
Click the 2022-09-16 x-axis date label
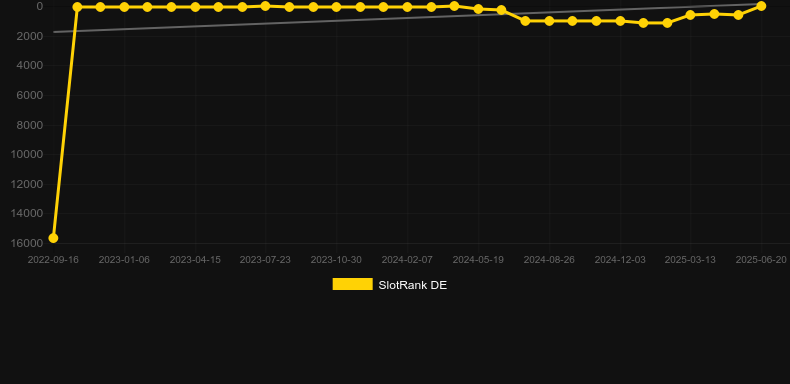pyautogui.click(x=53, y=260)
